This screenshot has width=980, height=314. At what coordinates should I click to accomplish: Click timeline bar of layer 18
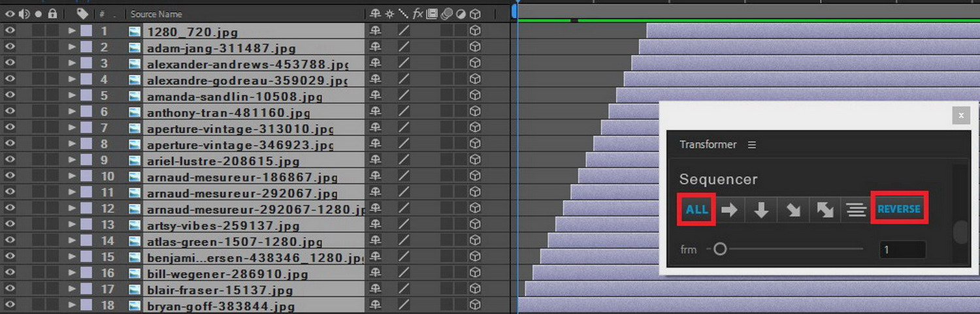(749, 306)
